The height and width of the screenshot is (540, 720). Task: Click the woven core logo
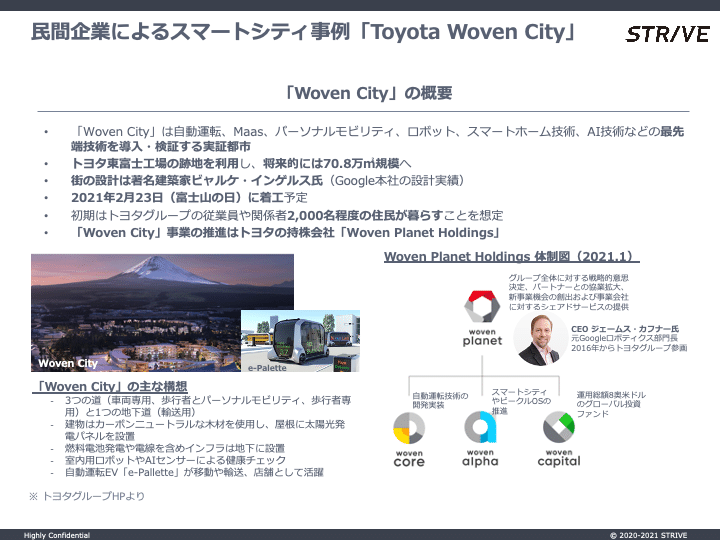click(409, 440)
